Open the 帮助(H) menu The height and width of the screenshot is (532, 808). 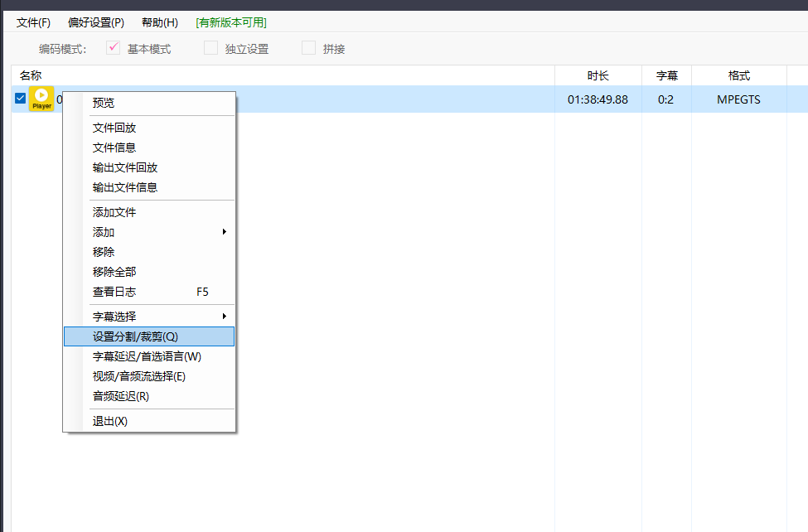pos(160,22)
